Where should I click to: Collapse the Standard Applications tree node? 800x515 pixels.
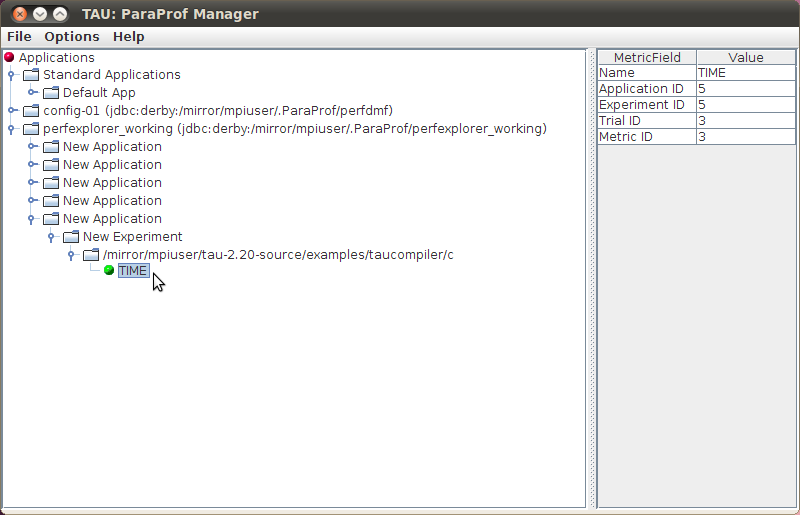(x=11, y=76)
